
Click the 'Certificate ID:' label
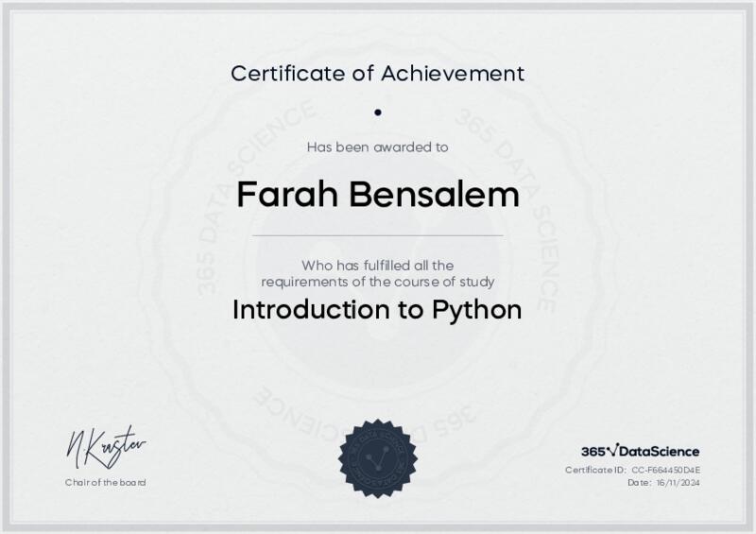coord(595,470)
